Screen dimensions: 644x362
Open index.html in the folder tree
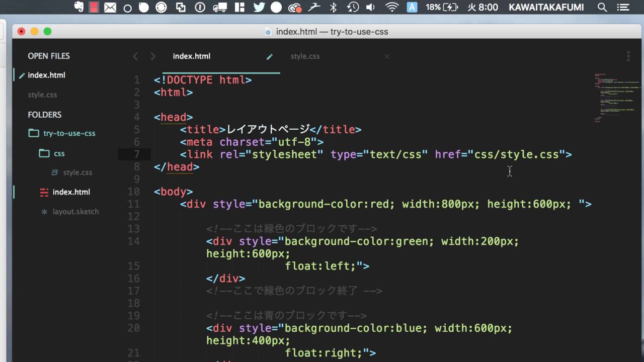click(71, 192)
